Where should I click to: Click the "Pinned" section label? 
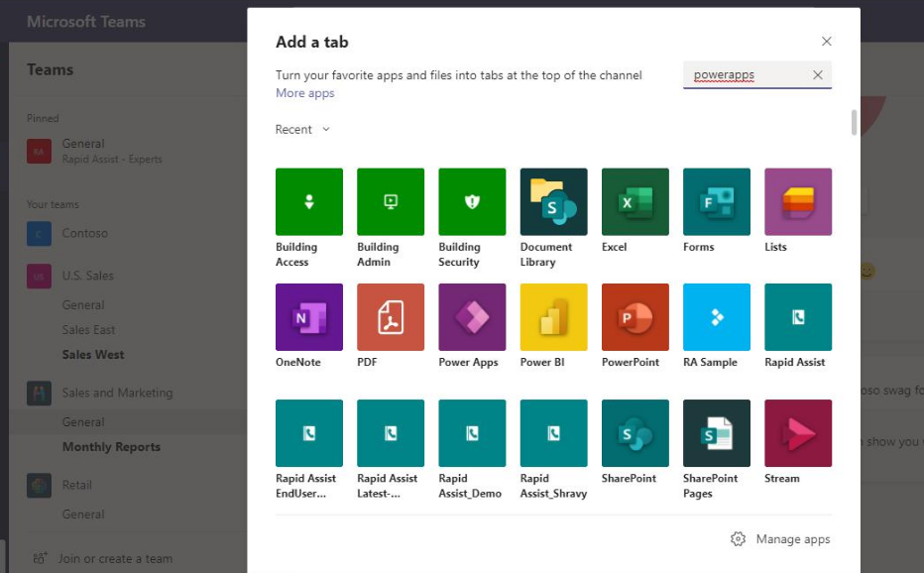click(43, 119)
